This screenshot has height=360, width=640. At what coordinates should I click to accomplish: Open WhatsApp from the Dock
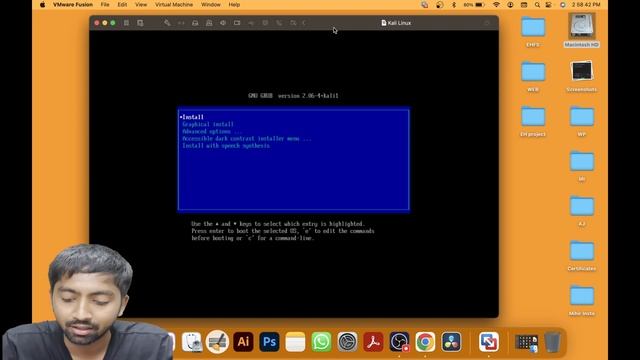[x=321, y=342]
